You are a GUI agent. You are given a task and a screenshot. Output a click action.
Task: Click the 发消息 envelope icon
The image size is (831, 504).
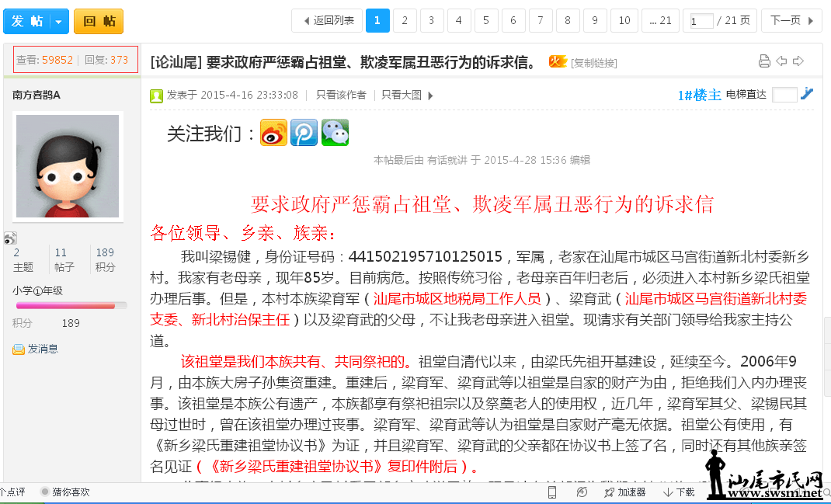19,349
